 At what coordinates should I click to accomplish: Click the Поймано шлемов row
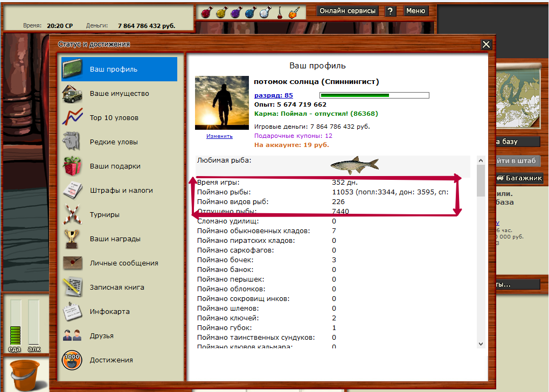pos(333,309)
